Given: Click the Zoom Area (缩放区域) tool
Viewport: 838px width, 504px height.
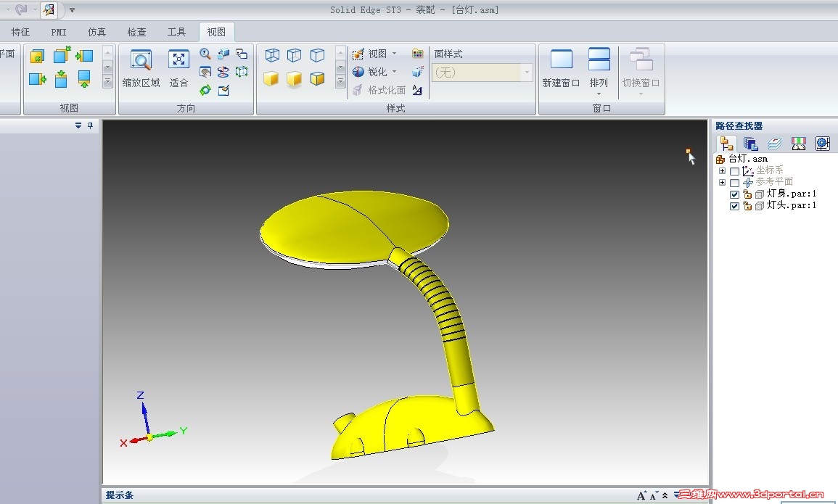Looking at the screenshot, I should [141, 68].
